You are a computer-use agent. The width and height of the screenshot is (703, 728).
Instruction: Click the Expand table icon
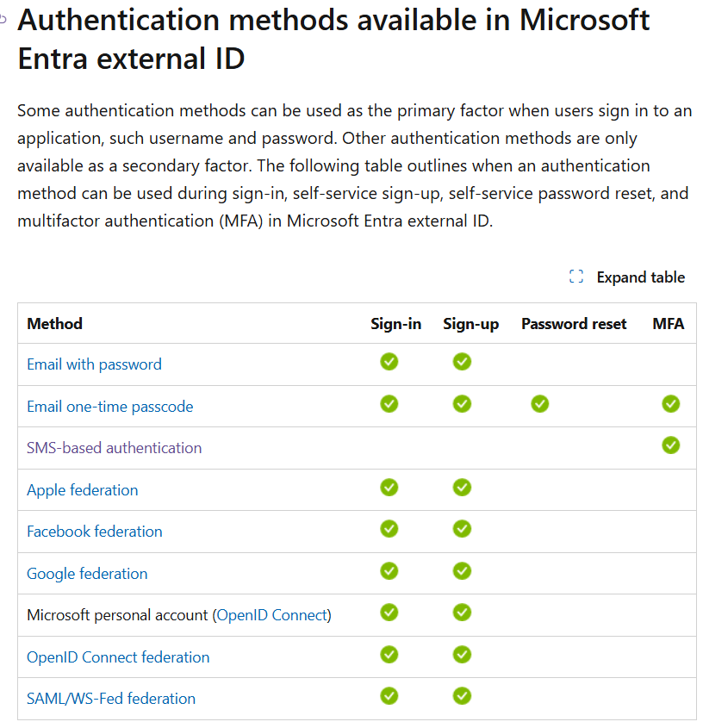(x=576, y=277)
